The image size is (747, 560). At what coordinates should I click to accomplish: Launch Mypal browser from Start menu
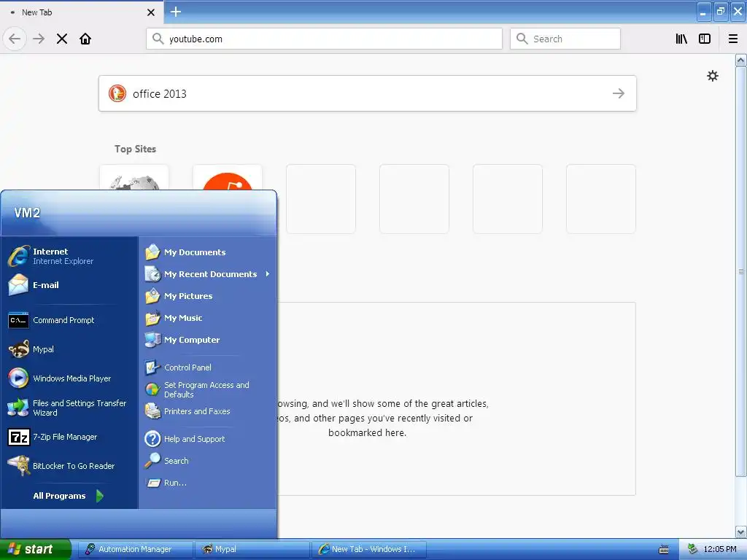[x=69, y=349]
